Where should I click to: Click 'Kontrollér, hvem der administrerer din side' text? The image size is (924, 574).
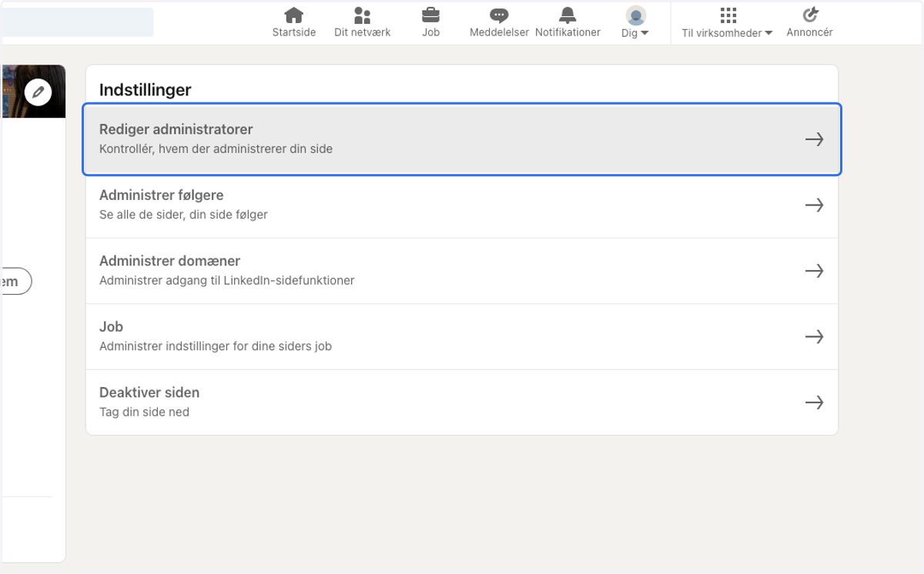coord(216,149)
